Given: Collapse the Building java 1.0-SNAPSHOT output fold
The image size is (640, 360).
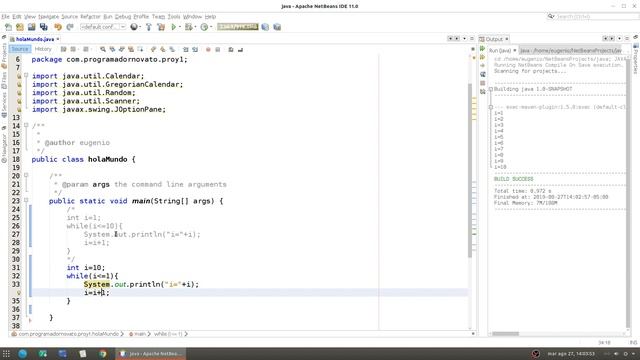Looking at the screenshot, I should click(491, 89).
